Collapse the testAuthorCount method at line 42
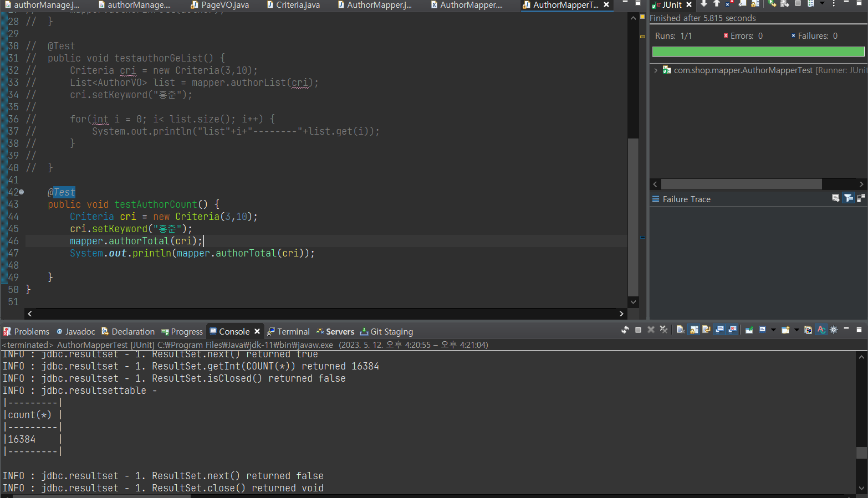868x498 pixels. (22, 192)
